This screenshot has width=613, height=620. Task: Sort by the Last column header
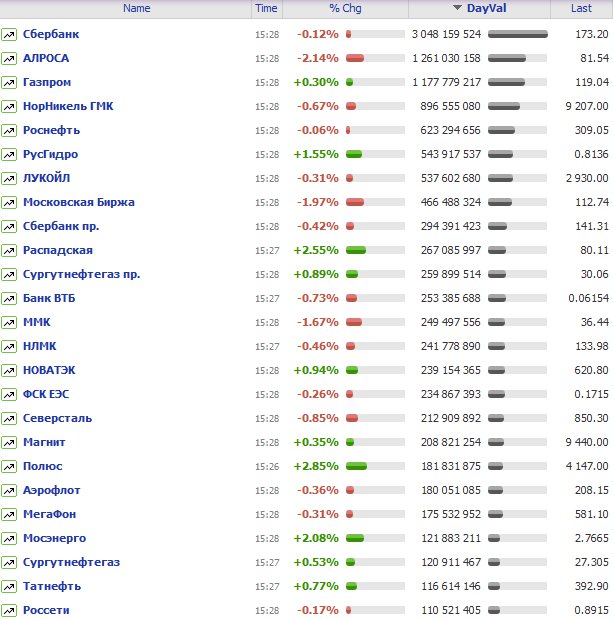coord(581,8)
